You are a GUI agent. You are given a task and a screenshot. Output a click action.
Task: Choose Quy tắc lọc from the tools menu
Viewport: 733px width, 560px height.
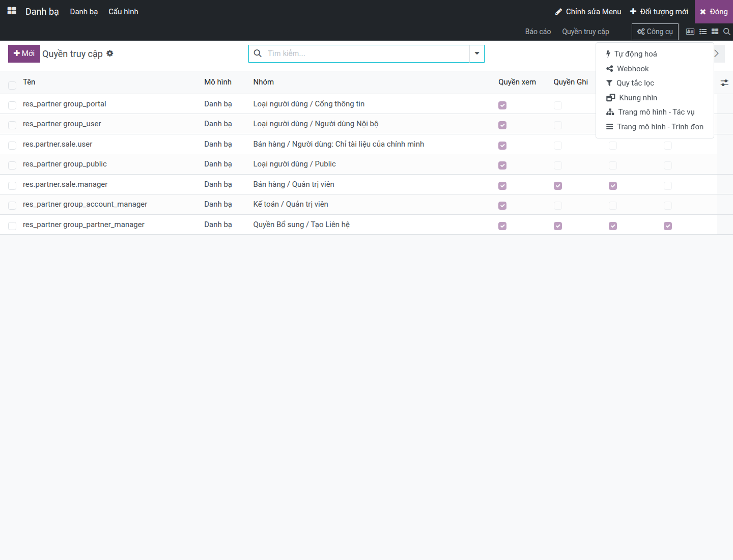655,83
